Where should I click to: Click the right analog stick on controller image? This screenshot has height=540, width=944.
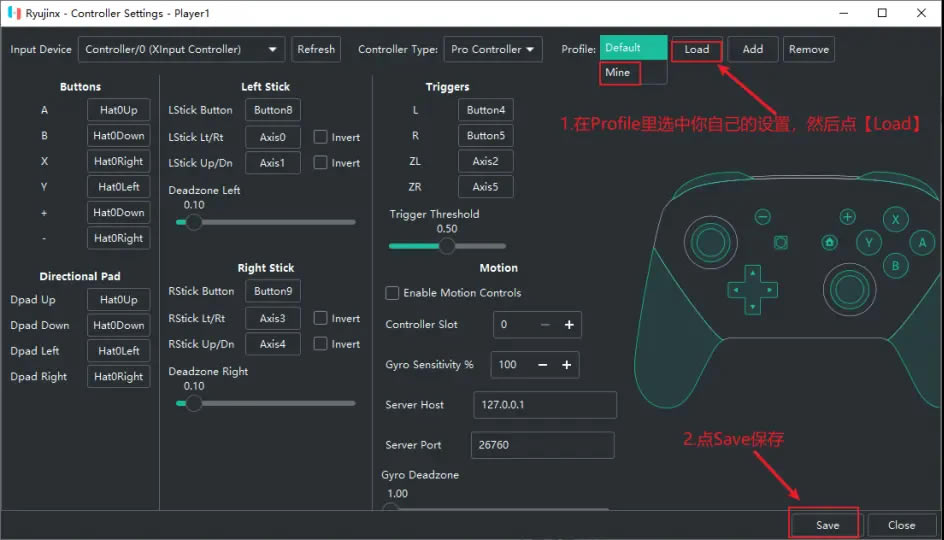click(x=849, y=290)
